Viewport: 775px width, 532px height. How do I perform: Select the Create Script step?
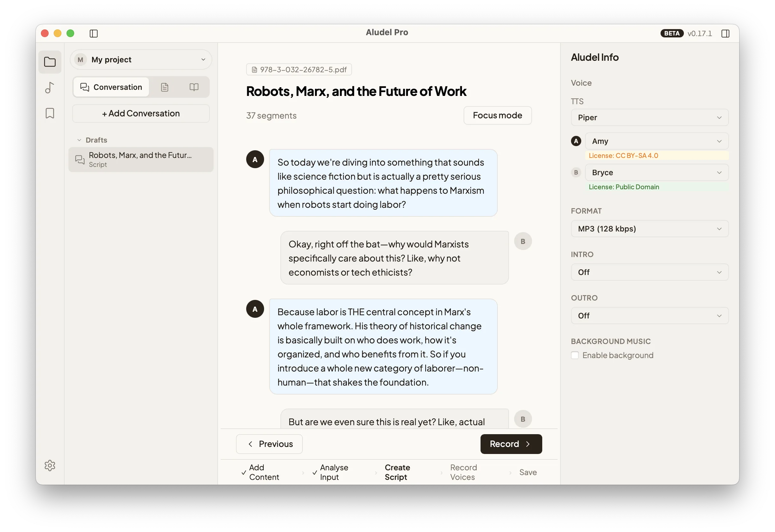point(397,472)
